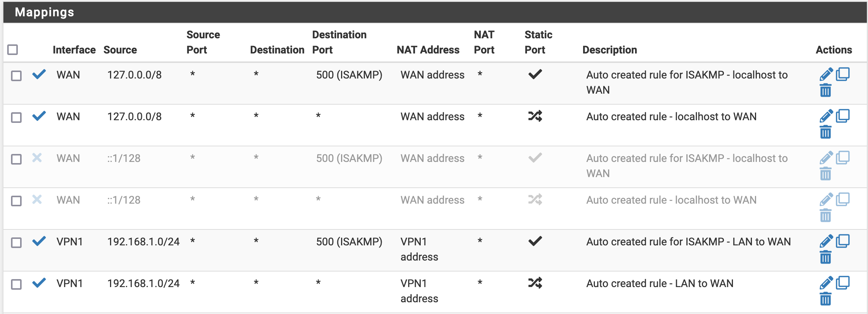
Task: Copy the ISAKMP 127.0.0.0/8 WAN mapping
Action: (843, 74)
